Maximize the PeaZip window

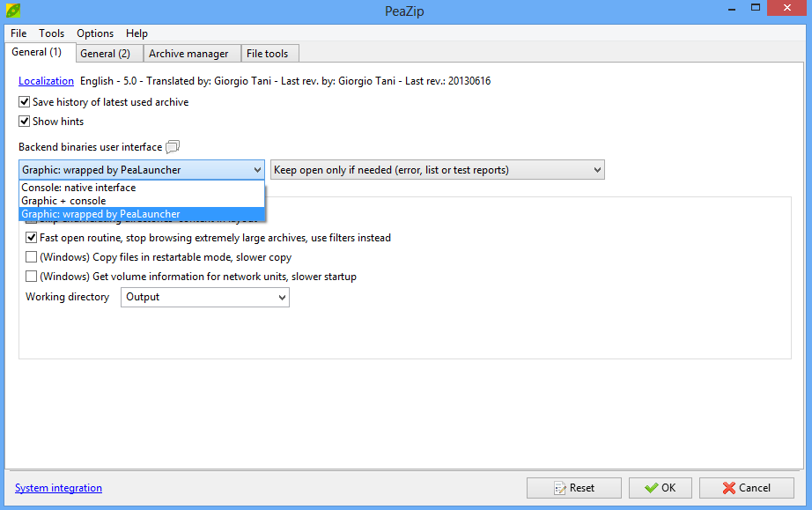coord(756,8)
